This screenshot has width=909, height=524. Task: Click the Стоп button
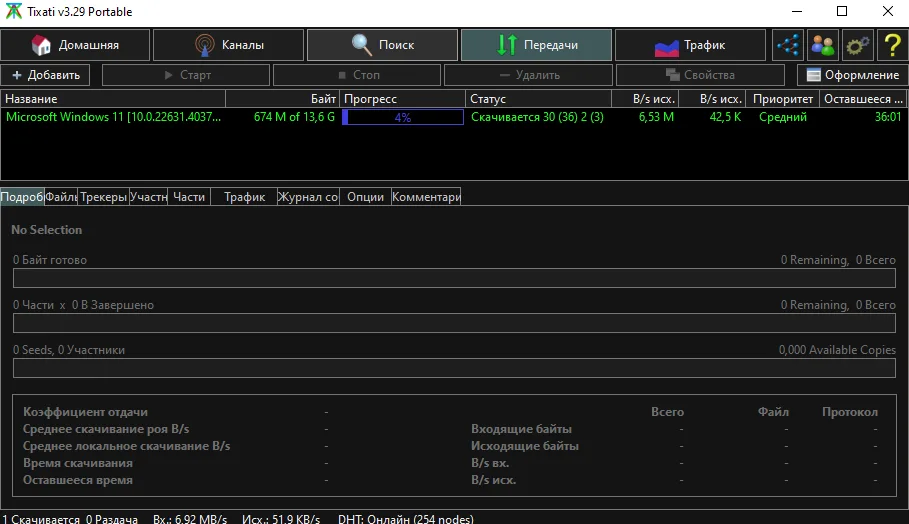[357, 75]
